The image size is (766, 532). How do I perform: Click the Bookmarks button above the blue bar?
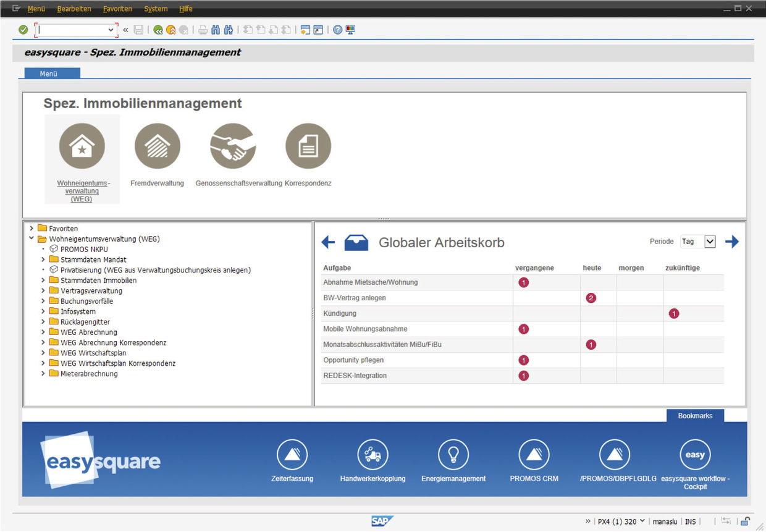click(694, 416)
